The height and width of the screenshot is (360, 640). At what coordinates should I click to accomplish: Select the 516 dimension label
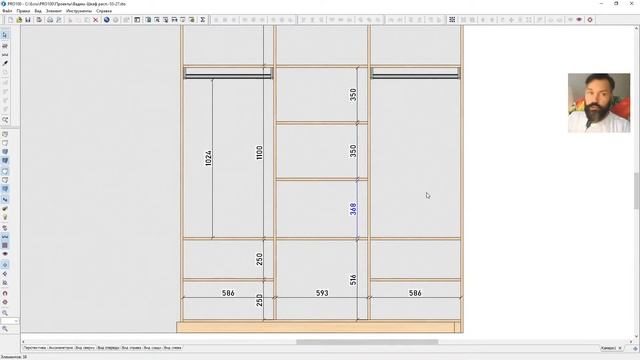353,280
